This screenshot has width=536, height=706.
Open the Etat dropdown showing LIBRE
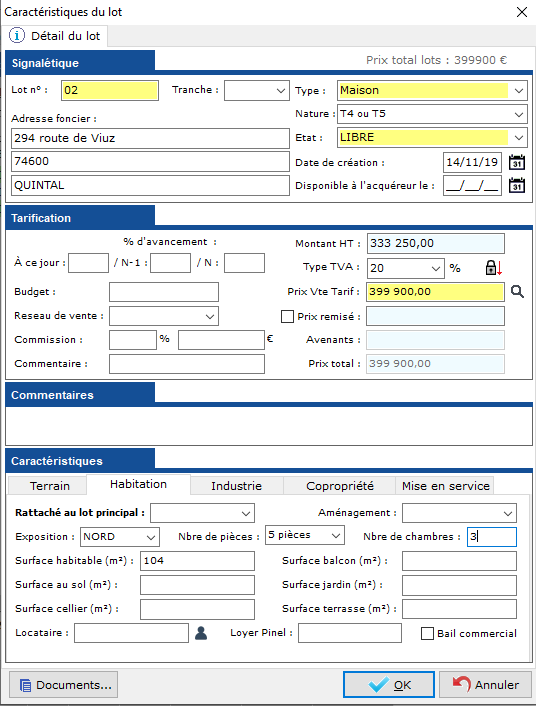tap(432, 137)
